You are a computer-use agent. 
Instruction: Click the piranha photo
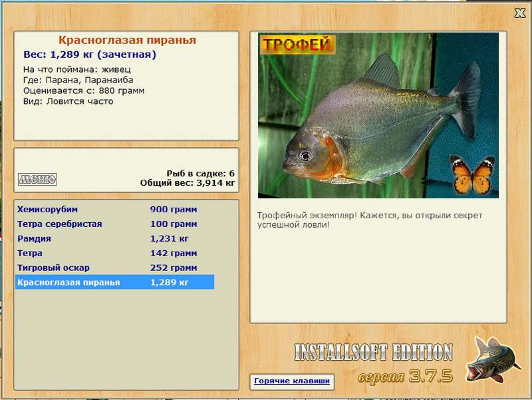(378, 115)
